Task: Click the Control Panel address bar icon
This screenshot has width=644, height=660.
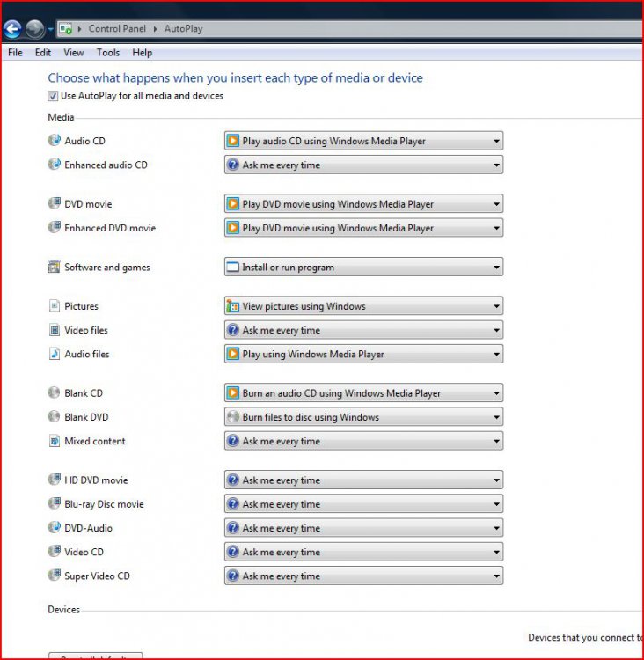Action: tap(66, 29)
